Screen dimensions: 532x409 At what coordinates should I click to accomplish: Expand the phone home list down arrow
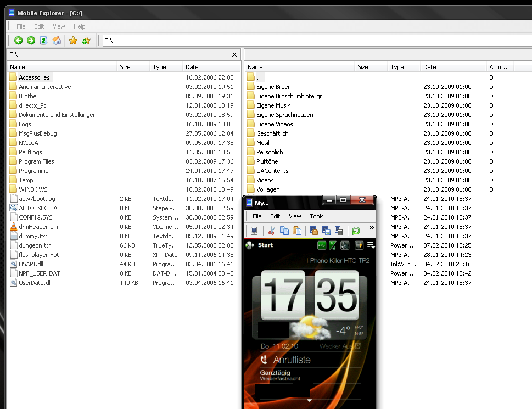click(x=309, y=401)
